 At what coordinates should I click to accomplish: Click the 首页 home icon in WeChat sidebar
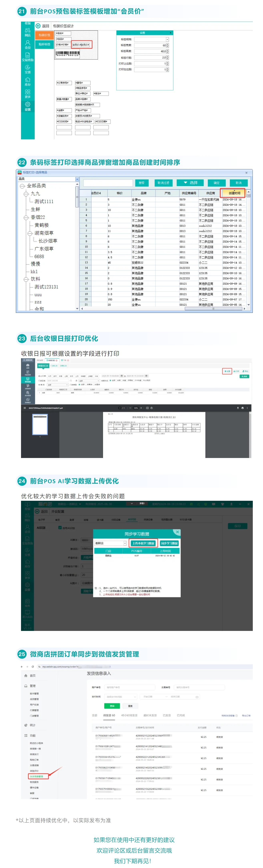pyautogui.click(x=26, y=676)
